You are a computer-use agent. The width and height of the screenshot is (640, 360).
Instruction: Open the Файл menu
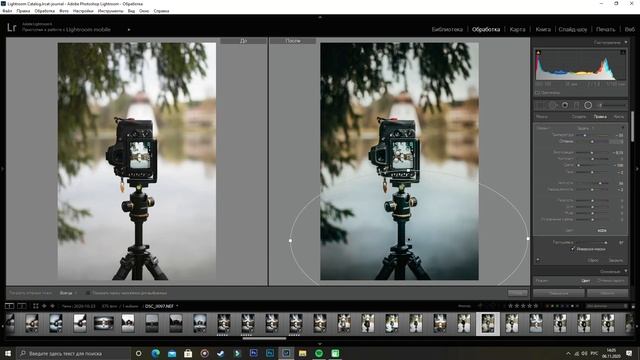(x=7, y=11)
